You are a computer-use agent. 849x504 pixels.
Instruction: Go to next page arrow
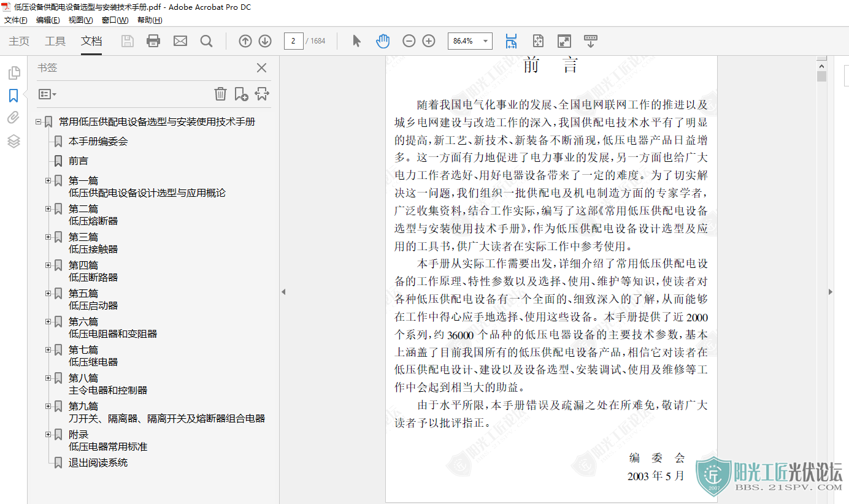[265, 41]
